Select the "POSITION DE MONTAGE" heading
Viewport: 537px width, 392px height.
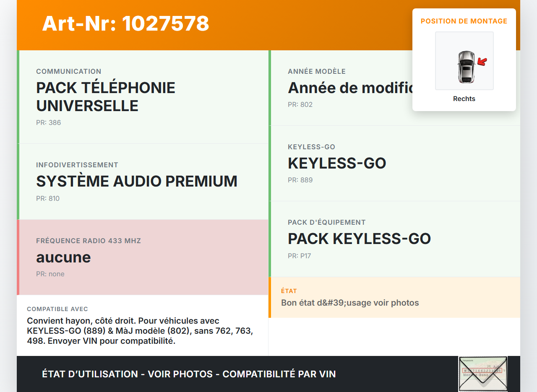coord(464,21)
